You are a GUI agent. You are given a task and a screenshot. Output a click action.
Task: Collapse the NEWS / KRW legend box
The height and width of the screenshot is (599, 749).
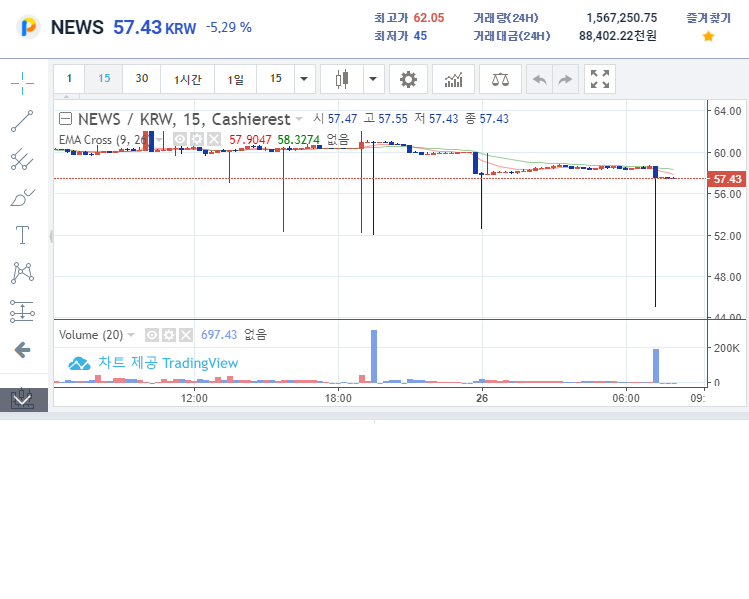(x=65, y=118)
